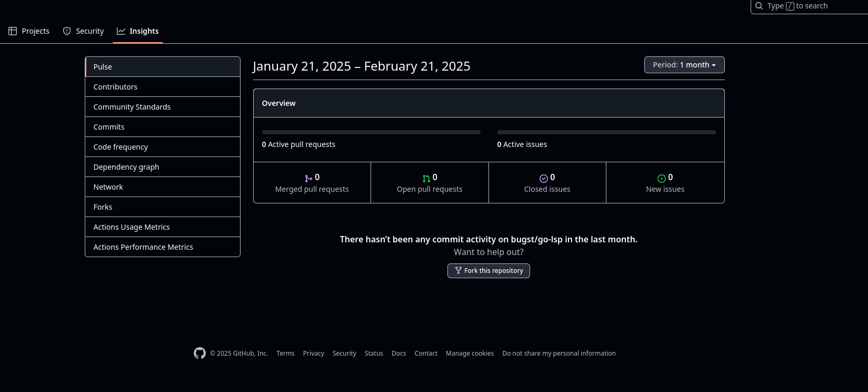Screen dimensions: 868x392
Task: Open the Status footer link
Action: [374, 354]
